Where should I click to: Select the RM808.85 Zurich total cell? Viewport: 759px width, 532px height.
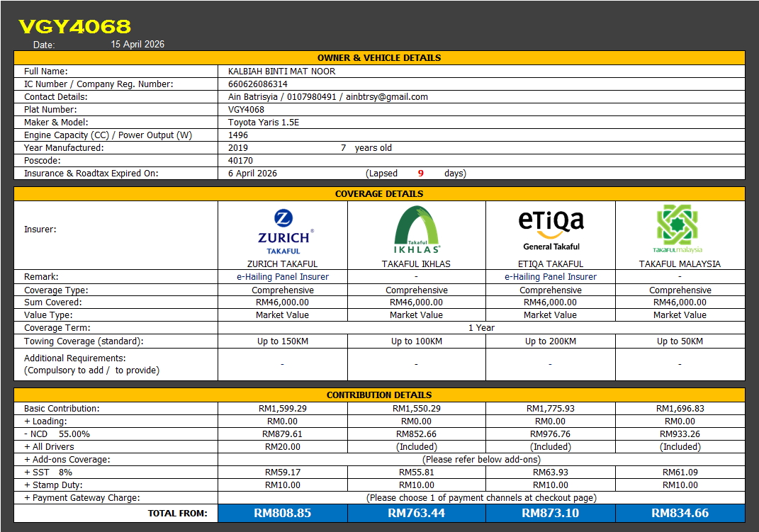(x=283, y=513)
